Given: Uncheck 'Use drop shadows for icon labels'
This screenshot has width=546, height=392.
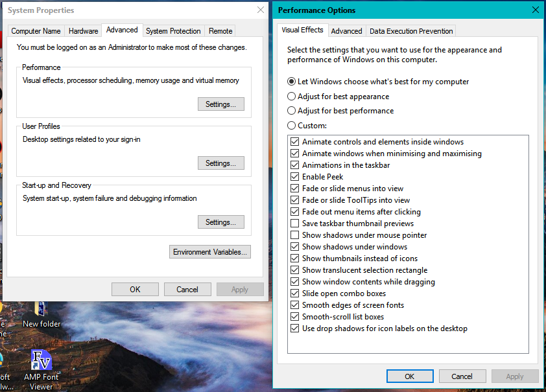Looking at the screenshot, I should (295, 328).
